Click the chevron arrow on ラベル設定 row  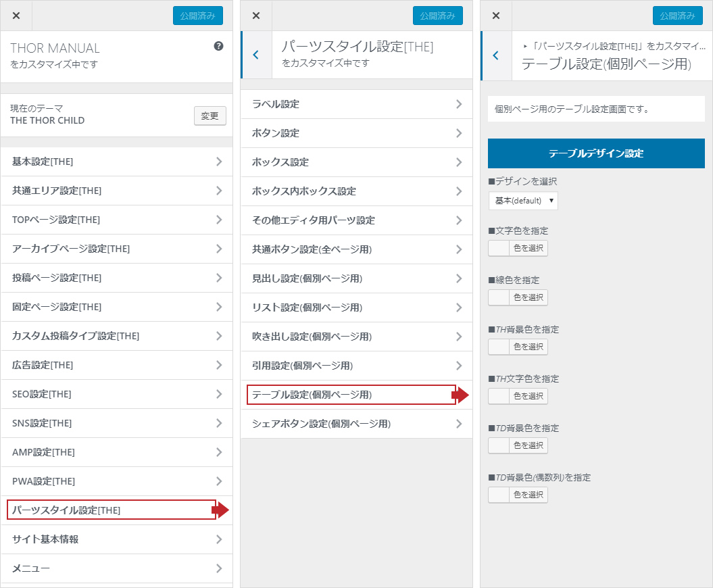click(459, 104)
